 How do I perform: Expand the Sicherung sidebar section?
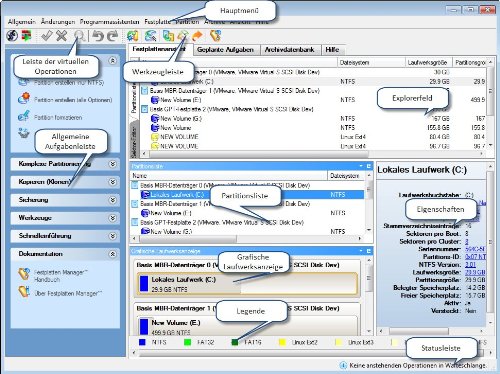[x=113, y=200]
